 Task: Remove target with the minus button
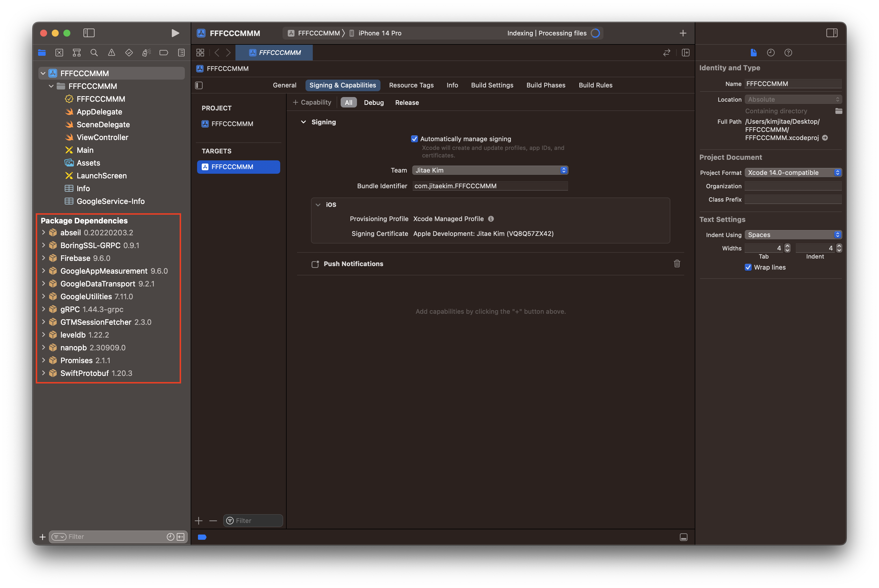(x=213, y=521)
